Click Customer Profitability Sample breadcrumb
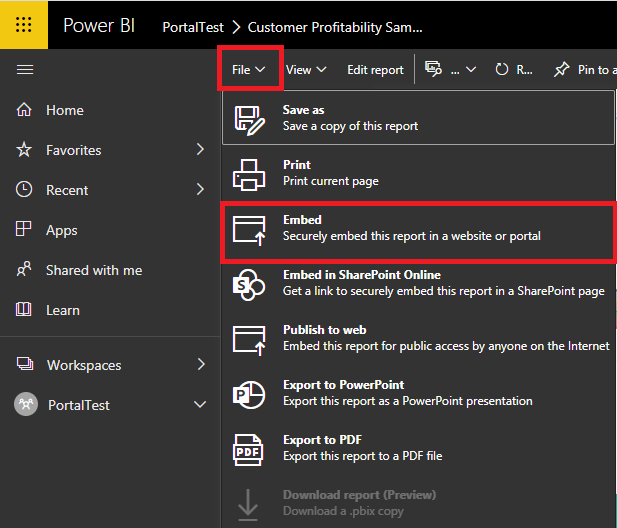Viewport: 617px width, 528px height. pos(335,27)
